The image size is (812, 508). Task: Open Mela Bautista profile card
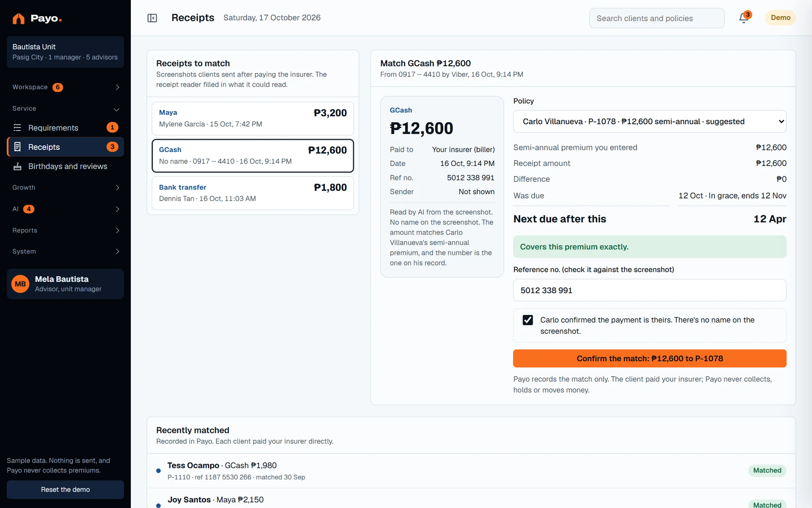[x=65, y=284]
